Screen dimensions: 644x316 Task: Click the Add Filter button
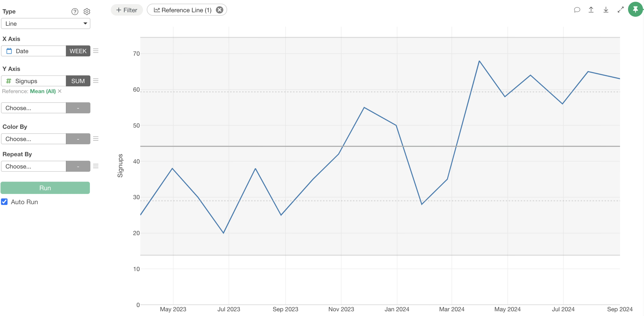coord(127,10)
